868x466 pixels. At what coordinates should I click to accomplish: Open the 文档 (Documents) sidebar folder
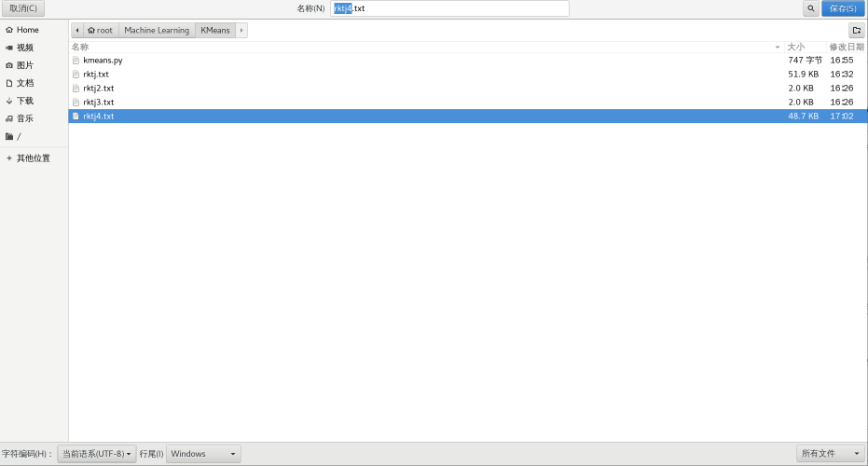tap(24, 83)
